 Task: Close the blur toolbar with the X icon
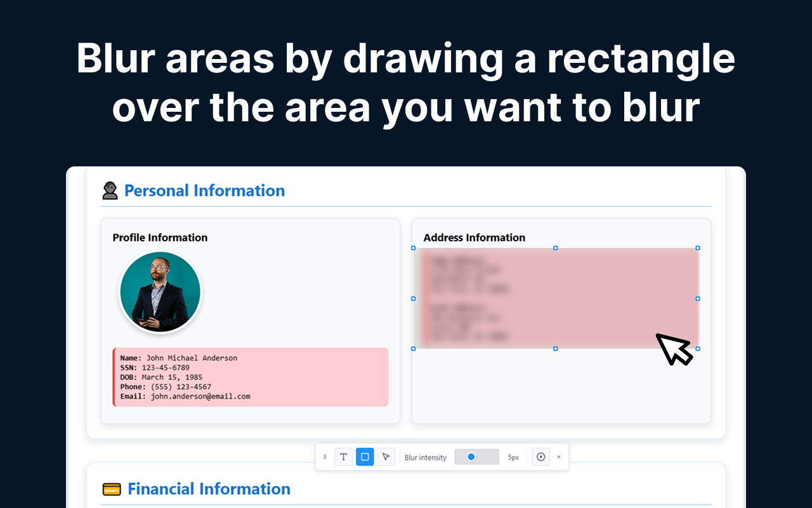559,457
